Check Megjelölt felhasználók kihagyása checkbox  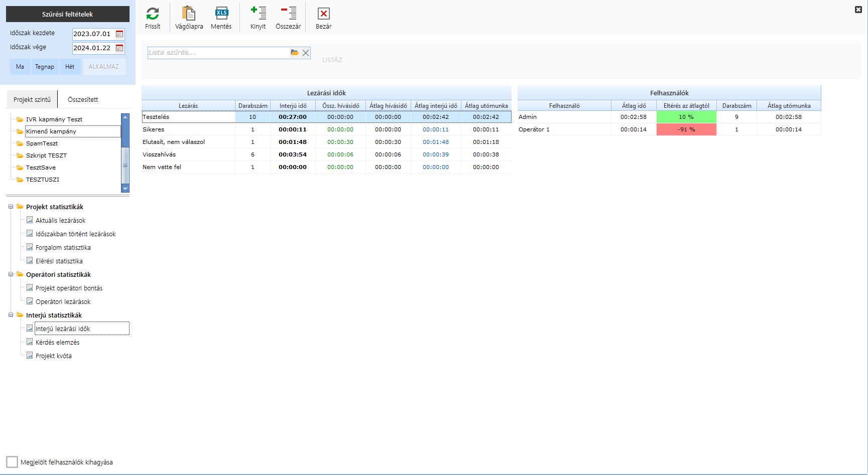[x=12, y=462]
